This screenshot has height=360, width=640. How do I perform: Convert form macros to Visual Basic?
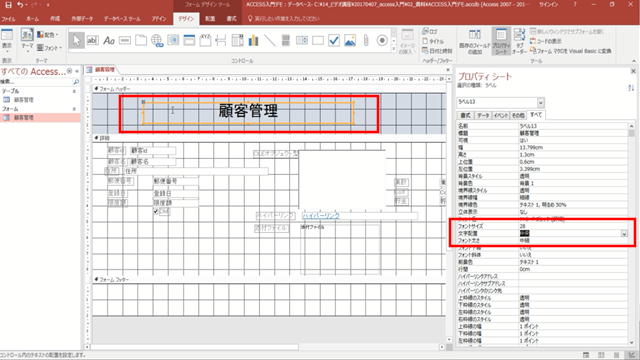[x=571, y=51]
